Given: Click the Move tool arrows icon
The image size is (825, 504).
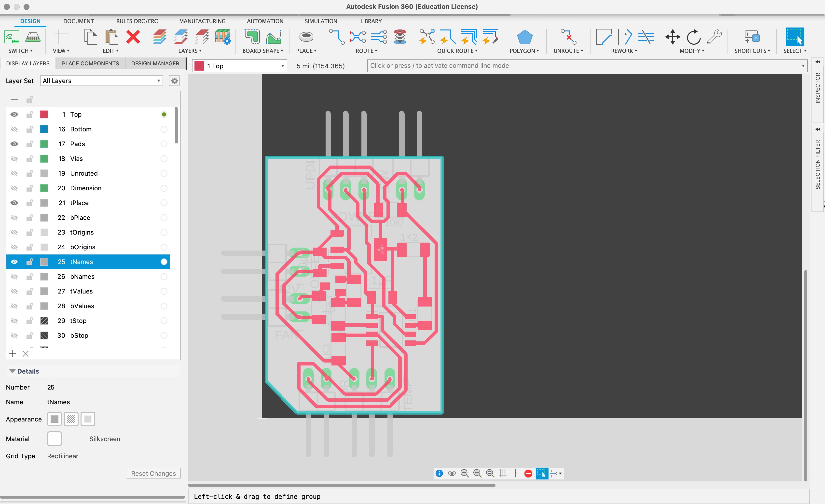Looking at the screenshot, I should [672, 37].
